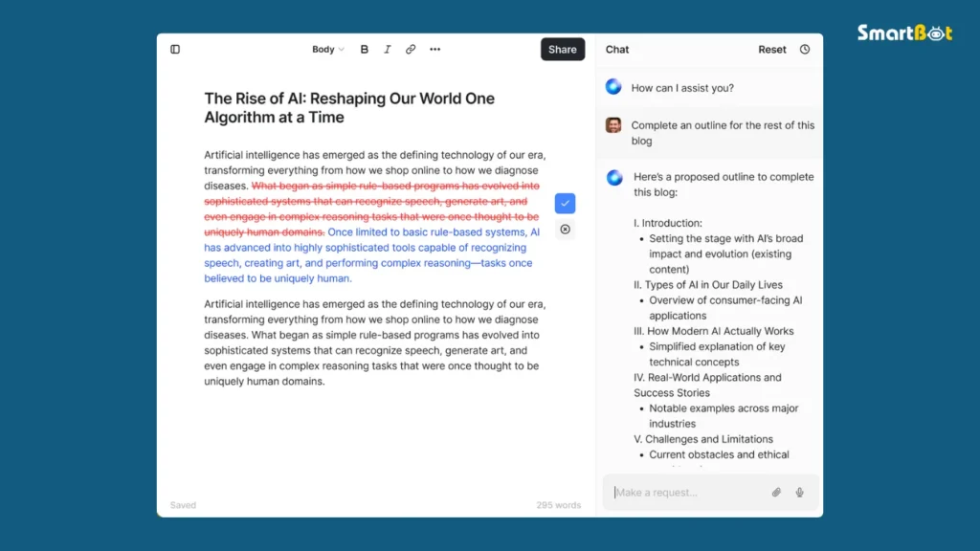This screenshot has height=551, width=980.
Task: Click the Chat panel header
Action: click(x=617, y=50)
